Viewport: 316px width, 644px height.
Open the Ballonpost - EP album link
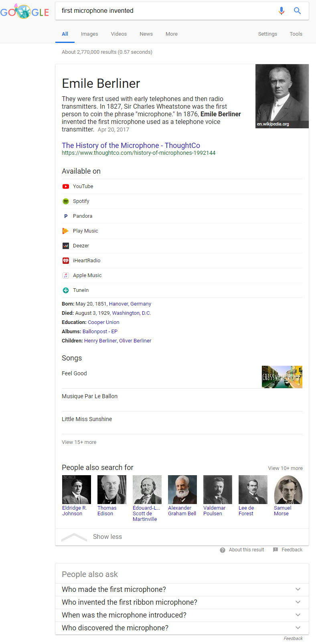[x=100, y=332]
